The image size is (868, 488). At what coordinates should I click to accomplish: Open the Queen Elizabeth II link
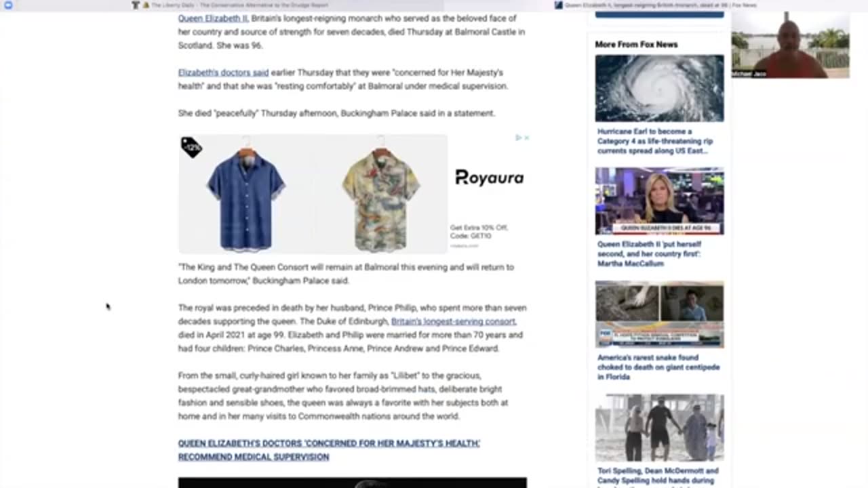213,18
